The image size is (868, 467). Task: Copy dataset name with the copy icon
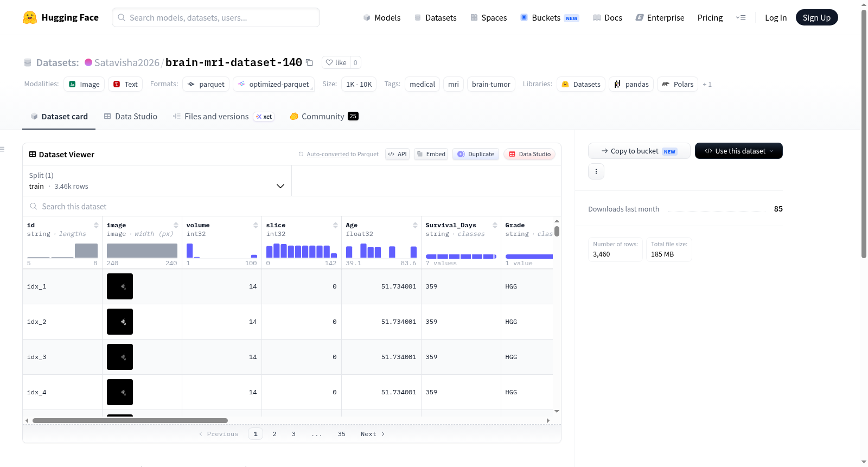pos(309,62)
